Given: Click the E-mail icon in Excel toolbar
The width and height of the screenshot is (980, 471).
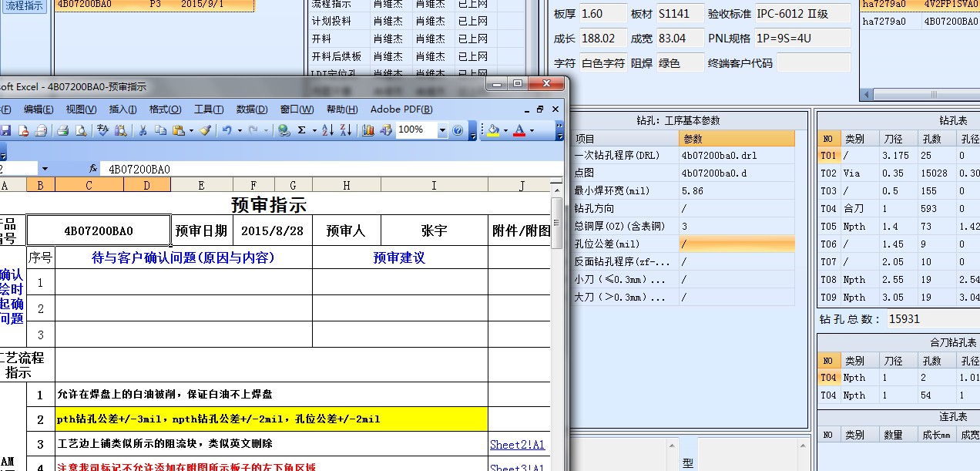Looking at the screenshot, I should click(x=41, y=130).
